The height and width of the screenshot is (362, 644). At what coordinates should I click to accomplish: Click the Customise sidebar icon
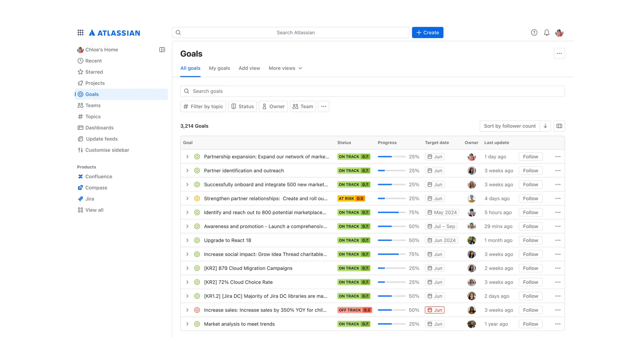[80, 150]
